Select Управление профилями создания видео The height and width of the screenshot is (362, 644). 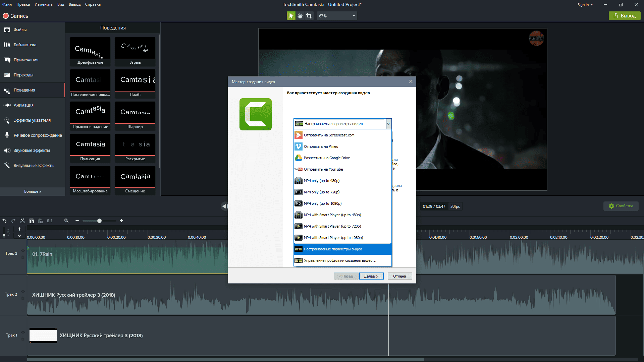tap(342, 261)
